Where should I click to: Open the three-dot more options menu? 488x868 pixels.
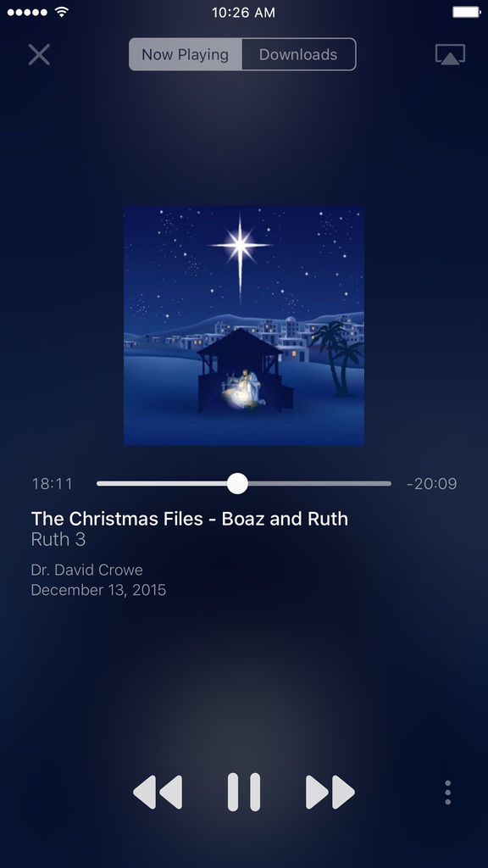point(447,793)
